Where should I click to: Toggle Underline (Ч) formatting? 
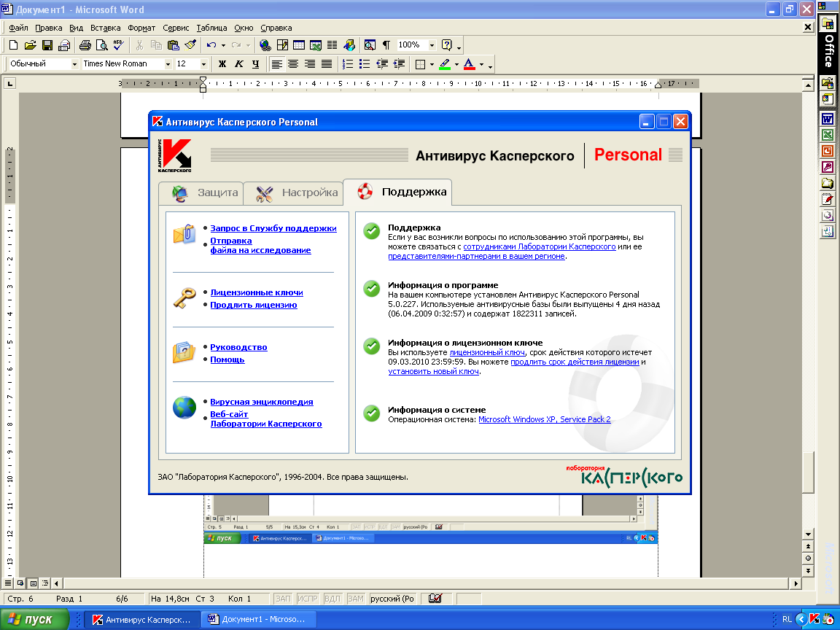255,64
